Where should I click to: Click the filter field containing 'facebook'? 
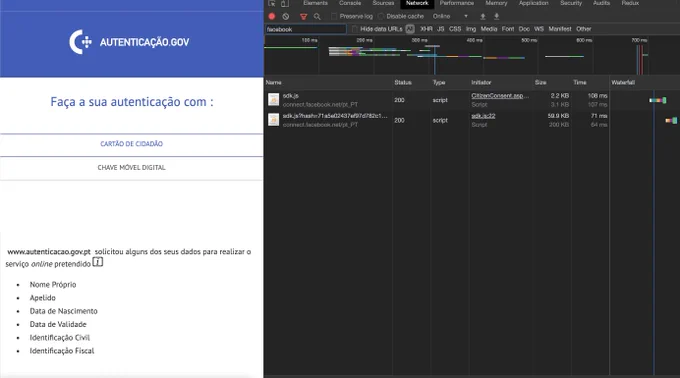tap(305, 29)
